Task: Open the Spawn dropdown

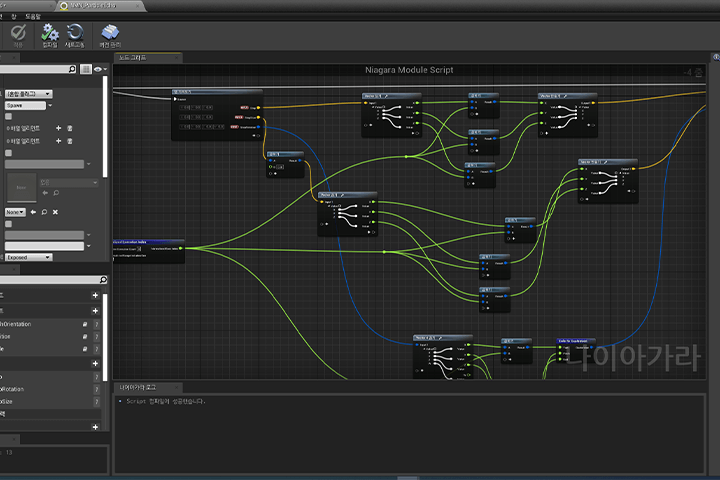Action: click(x=26, y=106)
